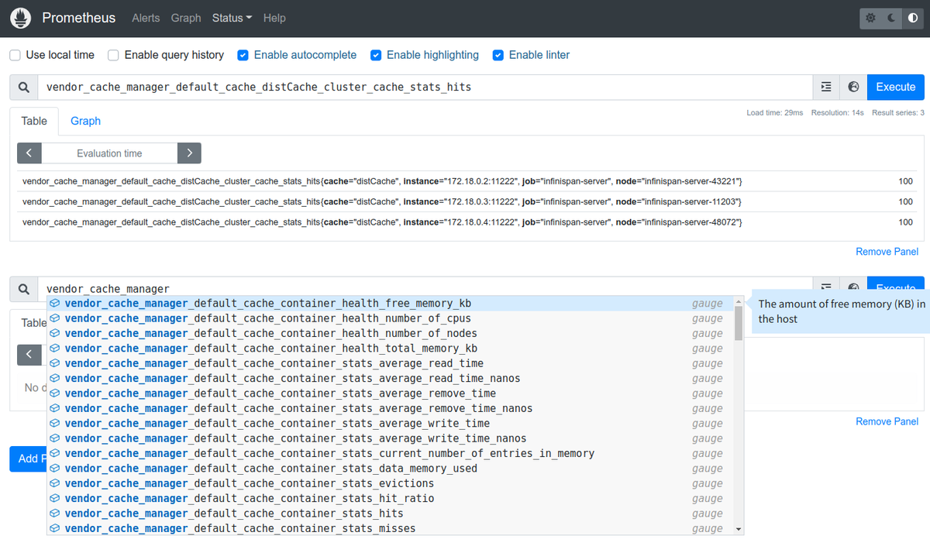
Task: Switch to the Graph tab
Action: 85,121
